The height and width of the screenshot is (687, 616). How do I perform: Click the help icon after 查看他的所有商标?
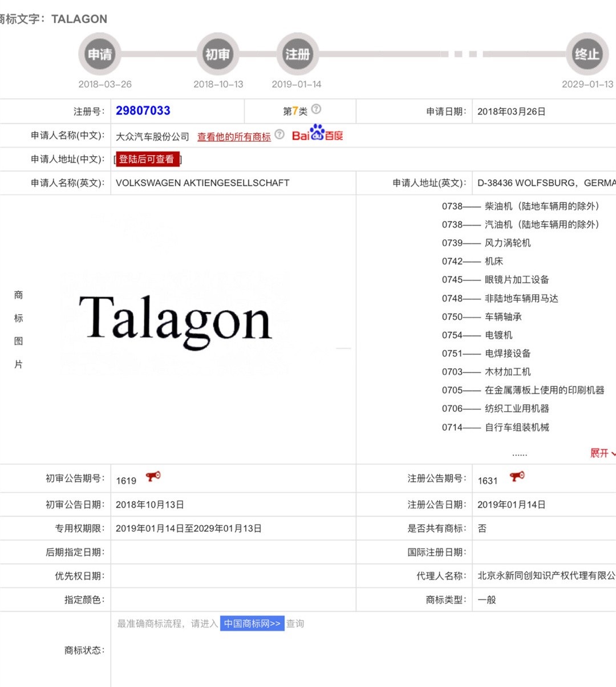279,135
